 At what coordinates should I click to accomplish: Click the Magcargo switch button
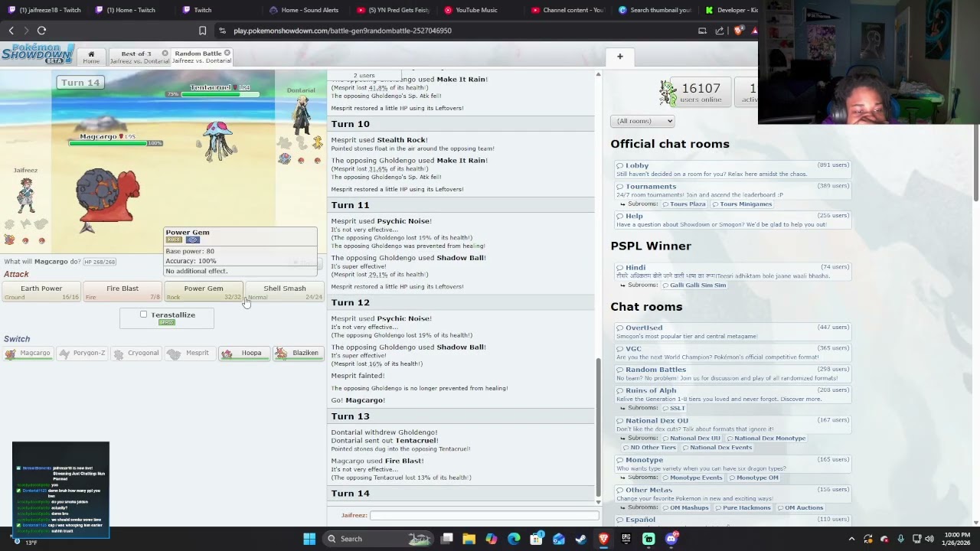28,353
